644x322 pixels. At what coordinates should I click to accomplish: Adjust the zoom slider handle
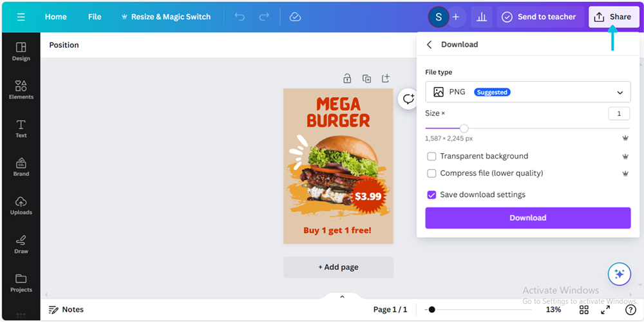pyautogui.click(x=431, y=310)
